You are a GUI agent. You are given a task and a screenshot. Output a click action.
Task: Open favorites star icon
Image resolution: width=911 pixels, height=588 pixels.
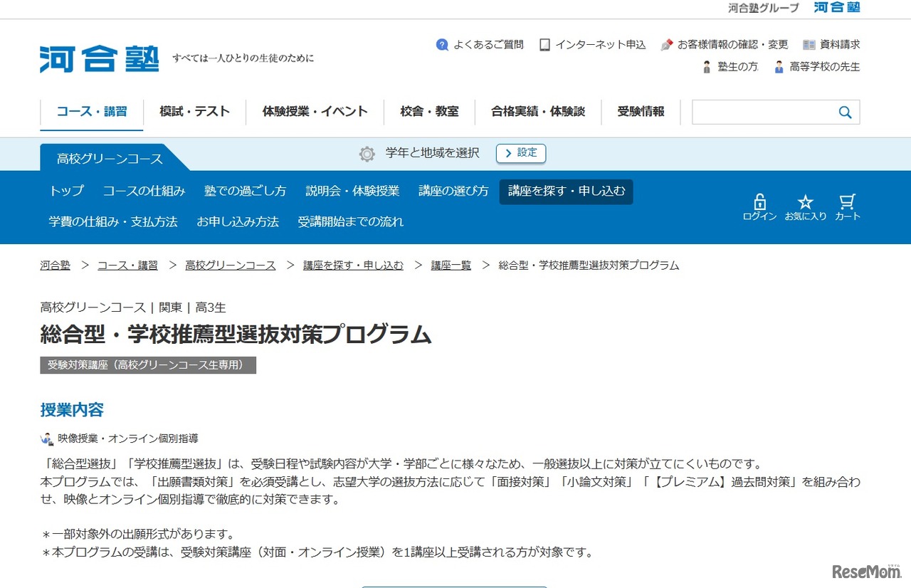pos(805,201)
